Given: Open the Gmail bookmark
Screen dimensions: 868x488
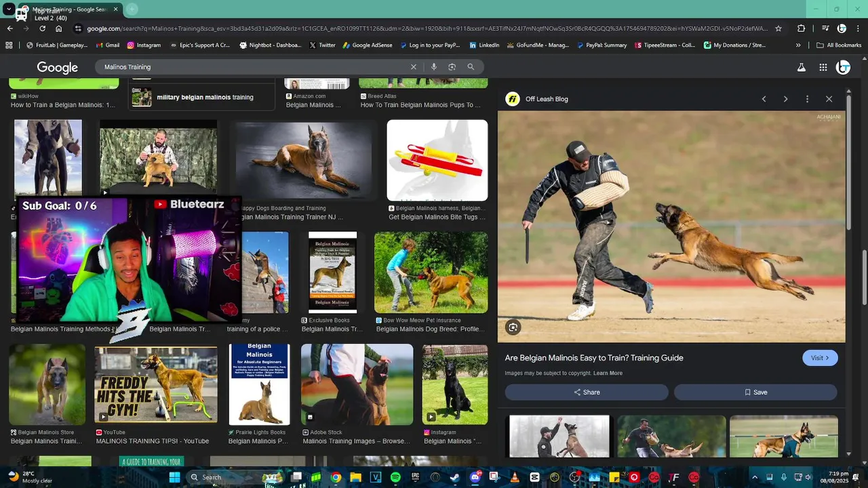Looking at the screenshot, I should (107, 45).
